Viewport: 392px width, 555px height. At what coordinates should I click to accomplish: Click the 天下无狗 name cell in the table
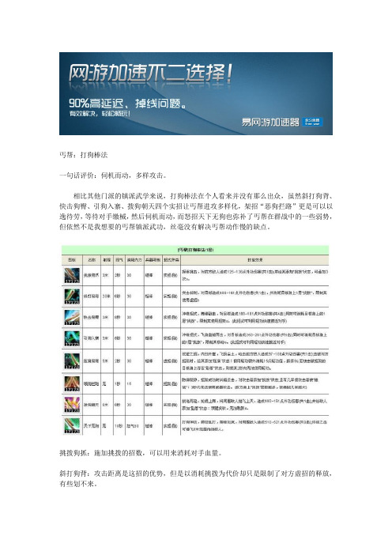91,426
